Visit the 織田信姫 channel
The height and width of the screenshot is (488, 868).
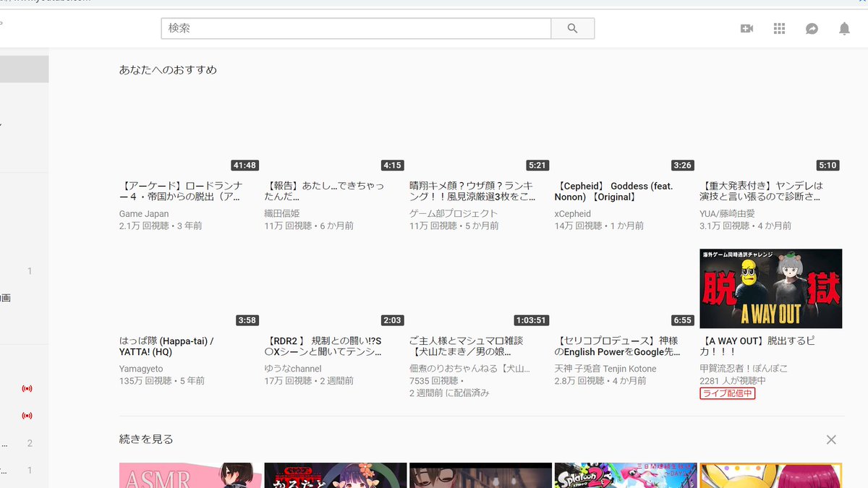point(282,214)
